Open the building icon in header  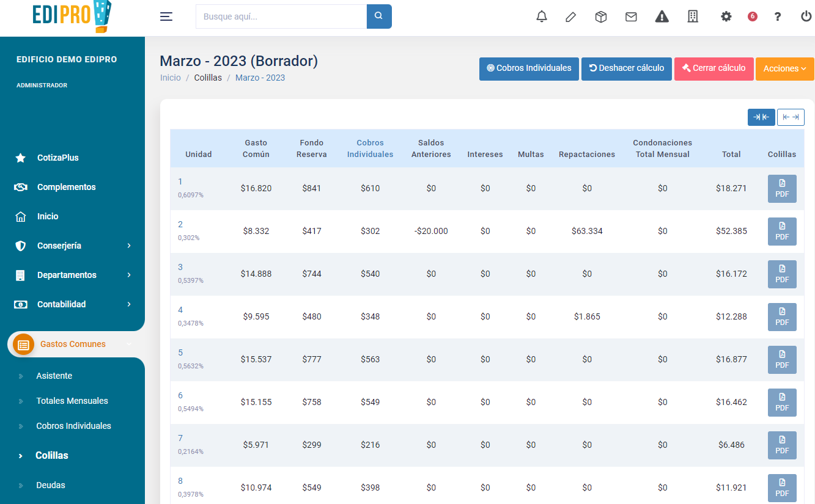693,16
